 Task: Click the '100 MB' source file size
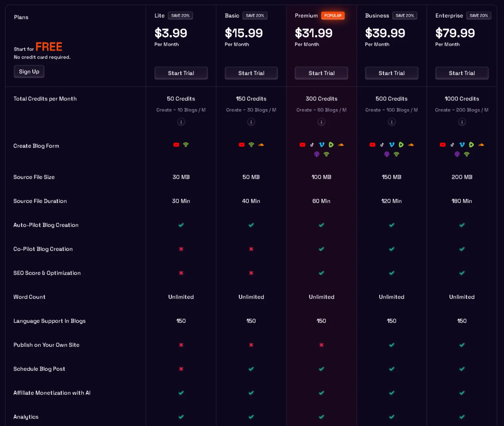coord(322,177)
